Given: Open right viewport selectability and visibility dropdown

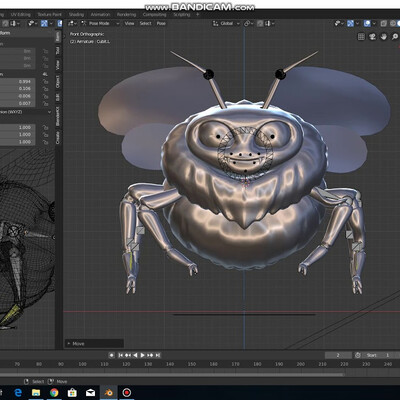Looking at the screenshot, I should [x=339, y=23].
